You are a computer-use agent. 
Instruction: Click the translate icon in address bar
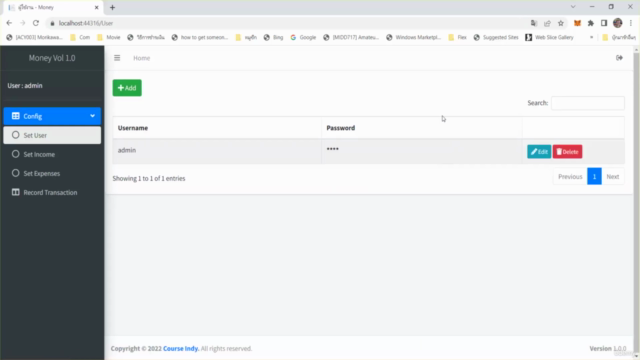534,23
